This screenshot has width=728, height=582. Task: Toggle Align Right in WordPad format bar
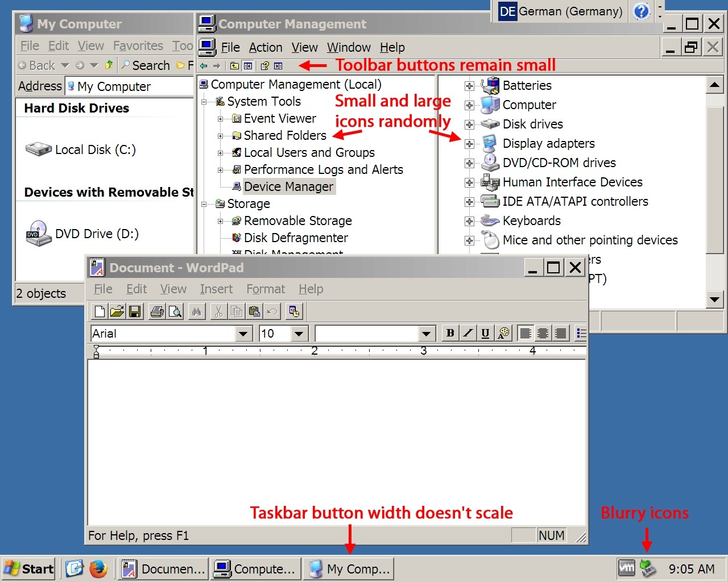click(x=561, y=333)
